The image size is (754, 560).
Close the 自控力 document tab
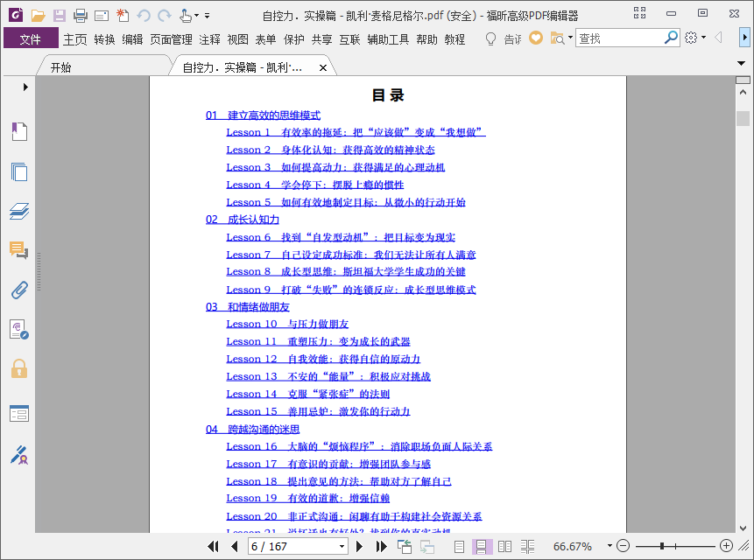323,67
